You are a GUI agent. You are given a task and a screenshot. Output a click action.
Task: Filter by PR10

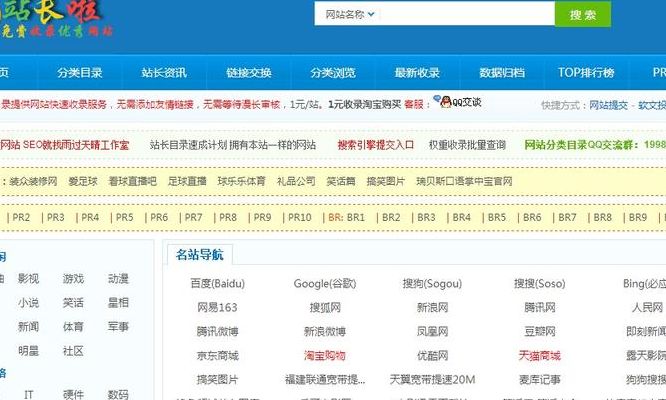[299, 217]
